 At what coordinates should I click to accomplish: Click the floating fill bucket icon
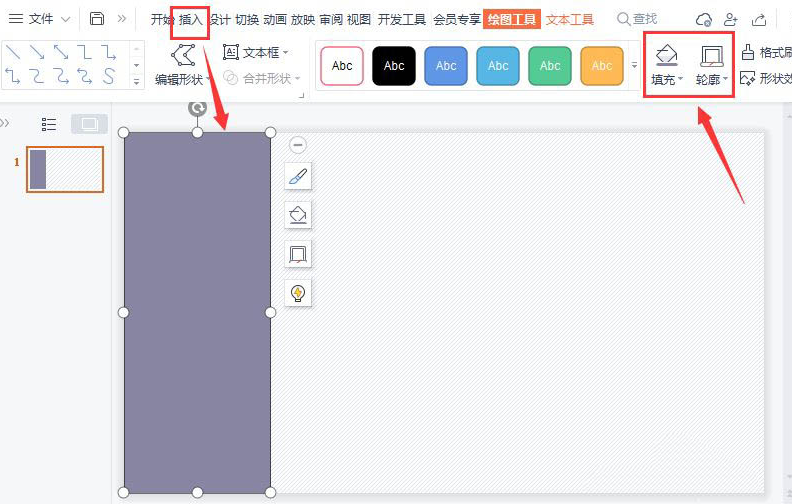point(298,215)
